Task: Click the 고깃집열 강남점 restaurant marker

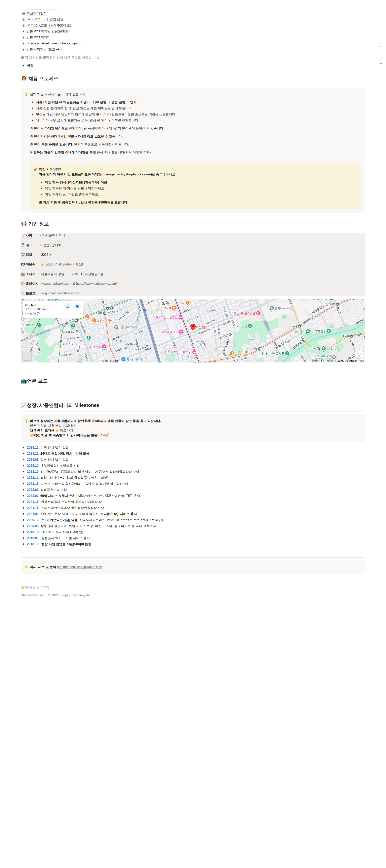Action: click(174, 308)
